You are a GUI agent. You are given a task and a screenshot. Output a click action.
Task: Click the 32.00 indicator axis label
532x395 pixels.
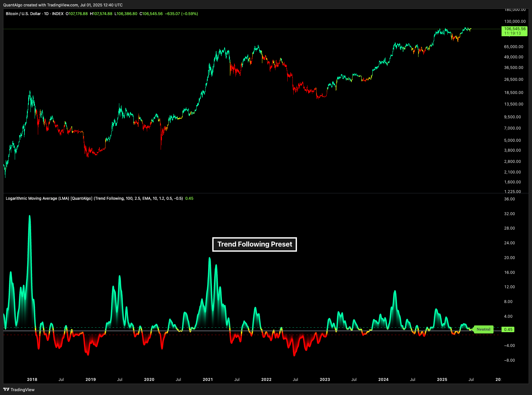510,214
